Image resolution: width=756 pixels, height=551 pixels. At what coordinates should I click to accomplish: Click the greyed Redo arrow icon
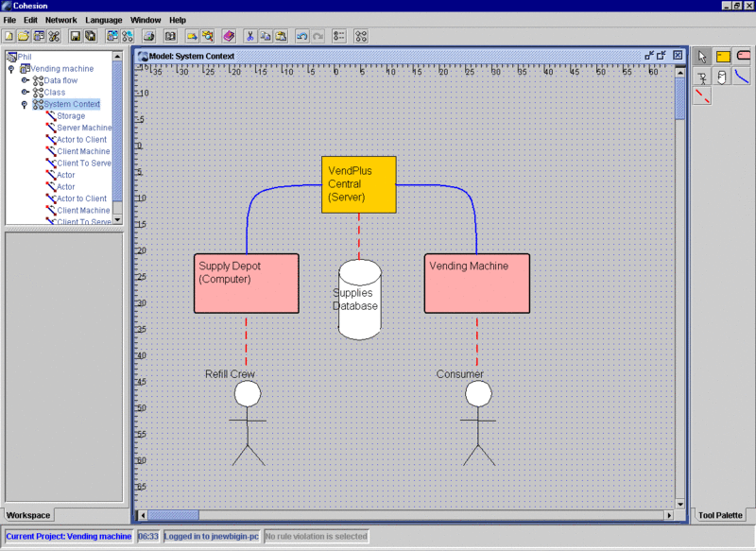coord(318,36)
